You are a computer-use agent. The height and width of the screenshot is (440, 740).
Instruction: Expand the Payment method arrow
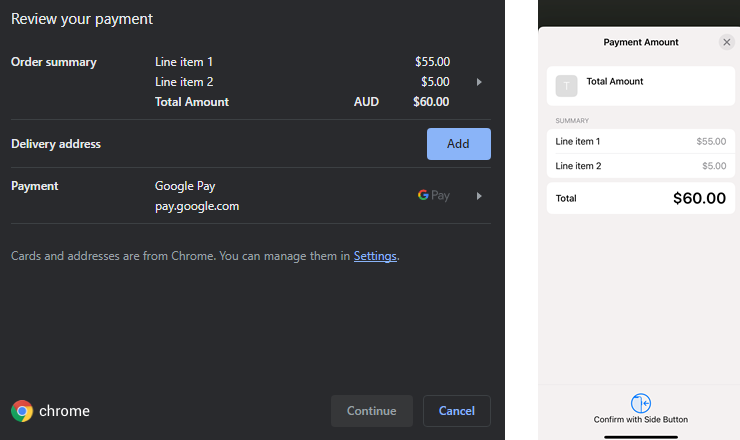click(479, 196)
